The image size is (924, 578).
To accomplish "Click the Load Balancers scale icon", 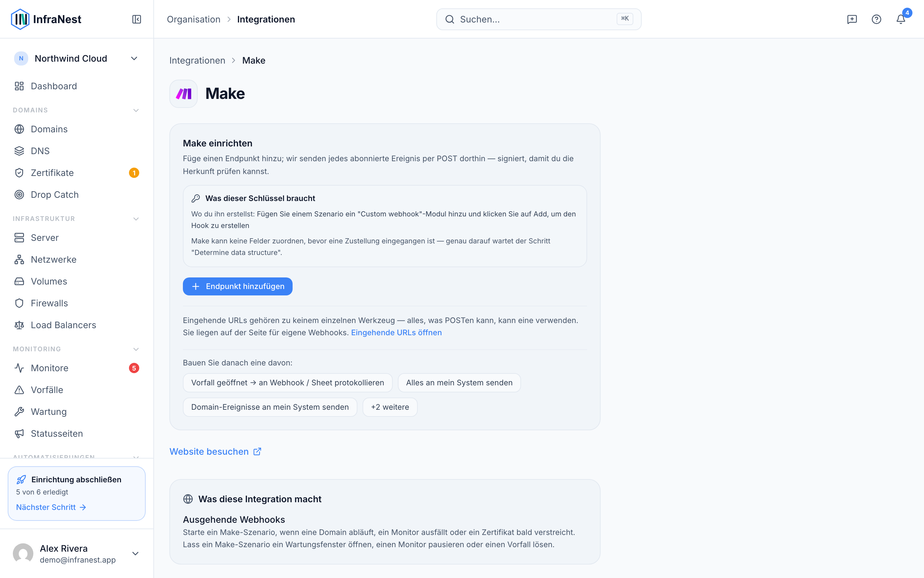I will coord(19,325).
